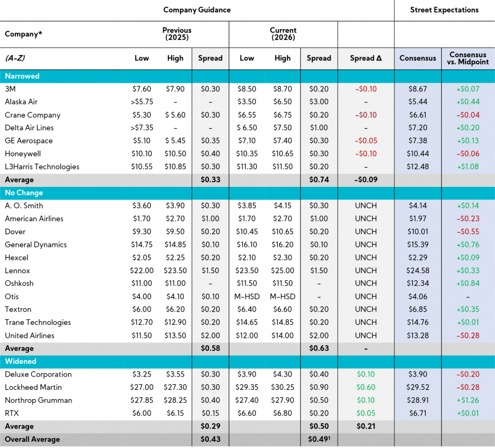This screenshot has height=448, width=495.
Task: Select Textron consensus vs midpoint +$0.35
Action: tap(468, 309)
